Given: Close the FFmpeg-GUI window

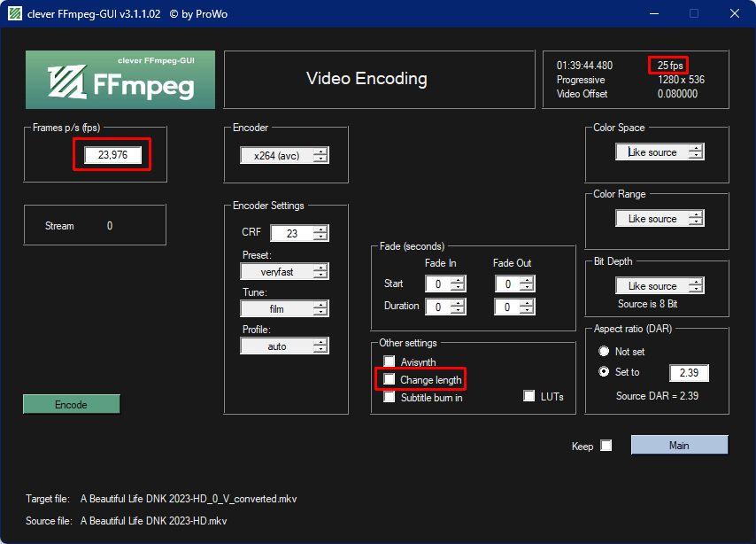Looking at the screenshot, I should (734, 13).
